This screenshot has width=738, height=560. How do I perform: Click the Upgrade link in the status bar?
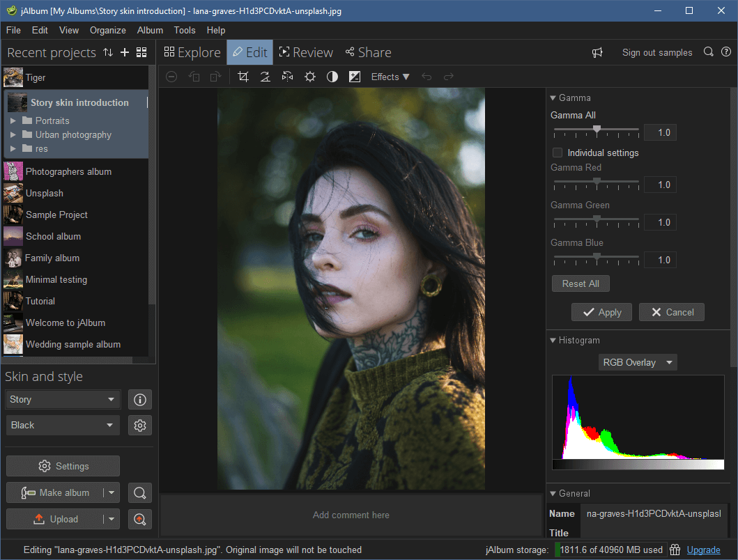point(703,550)
